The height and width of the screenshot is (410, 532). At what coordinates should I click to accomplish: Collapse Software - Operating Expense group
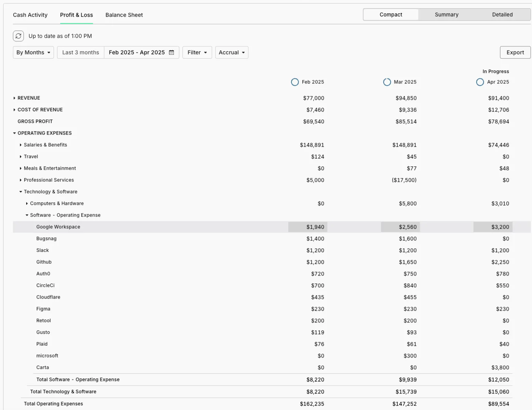(27, 215)
